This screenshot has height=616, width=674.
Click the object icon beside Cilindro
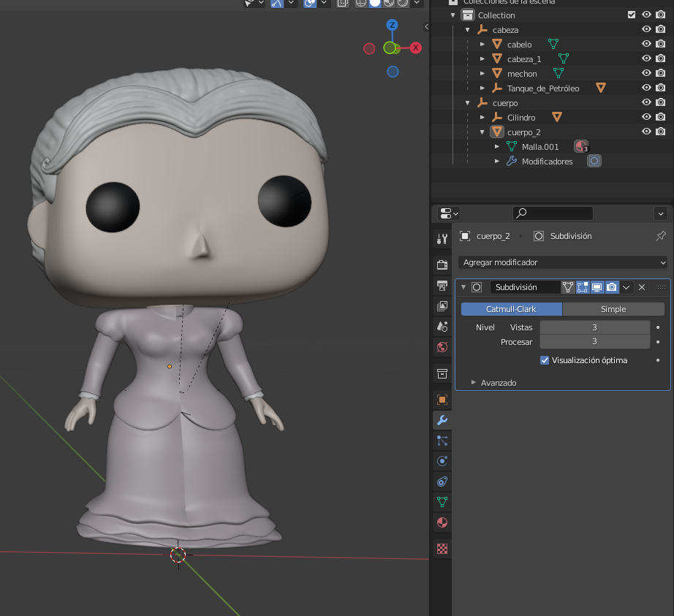[x=556, y=117]
